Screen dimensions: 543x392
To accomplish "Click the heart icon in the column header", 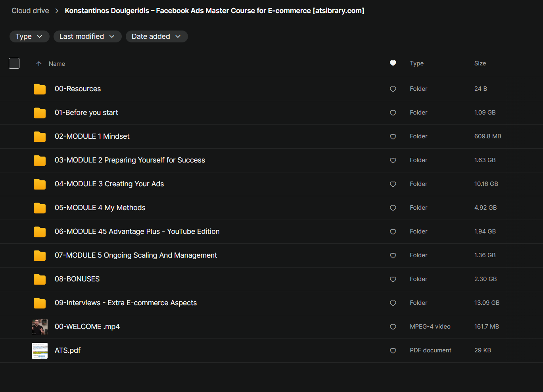I will (x=393, y=63).
